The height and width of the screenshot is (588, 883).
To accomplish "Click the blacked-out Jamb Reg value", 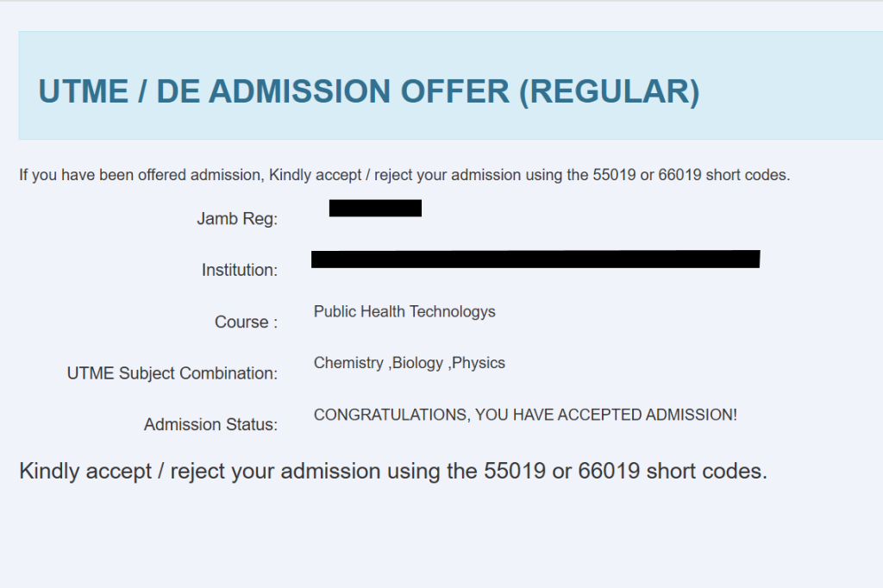I will coord(376,208).
